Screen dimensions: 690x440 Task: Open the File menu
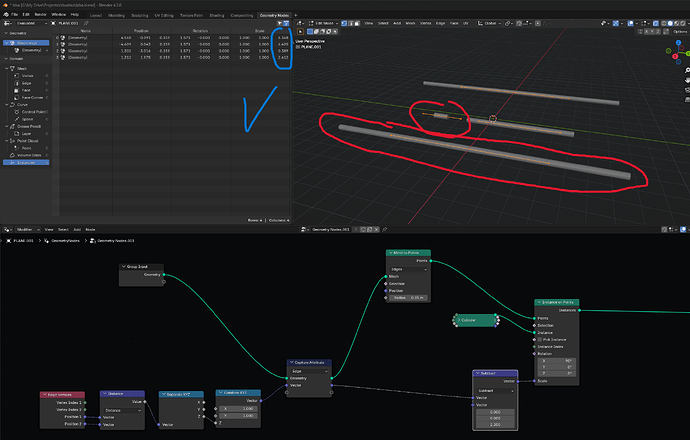pyautogui.click(x=15, y=15)
